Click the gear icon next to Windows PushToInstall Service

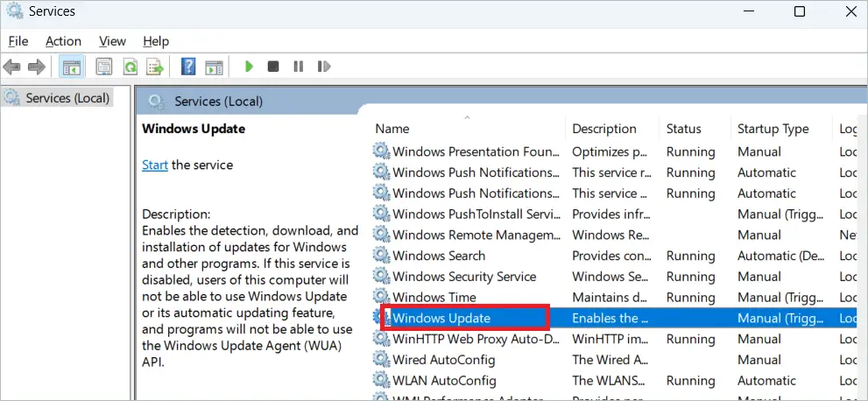(381, 214)
